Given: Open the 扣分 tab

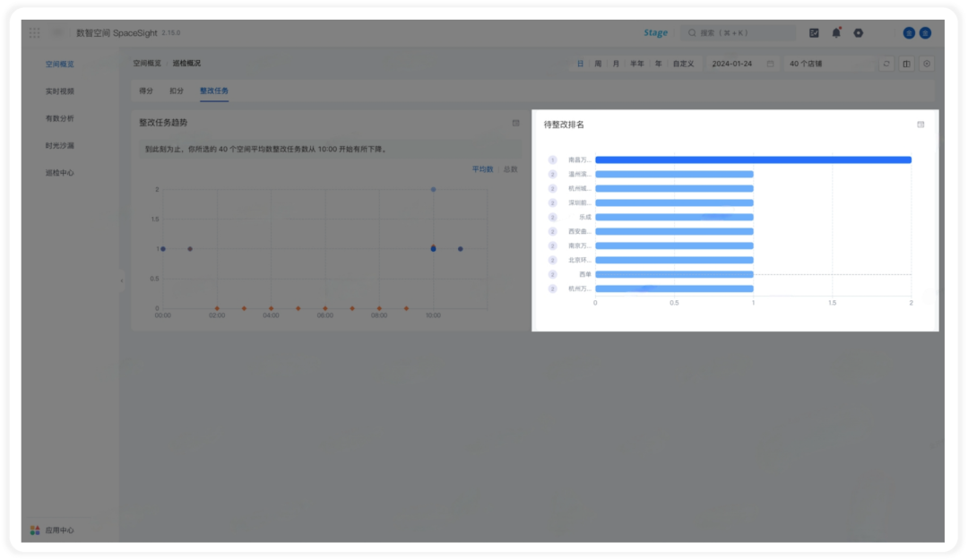Looking at the screenshot, I should tap(177, 90).
